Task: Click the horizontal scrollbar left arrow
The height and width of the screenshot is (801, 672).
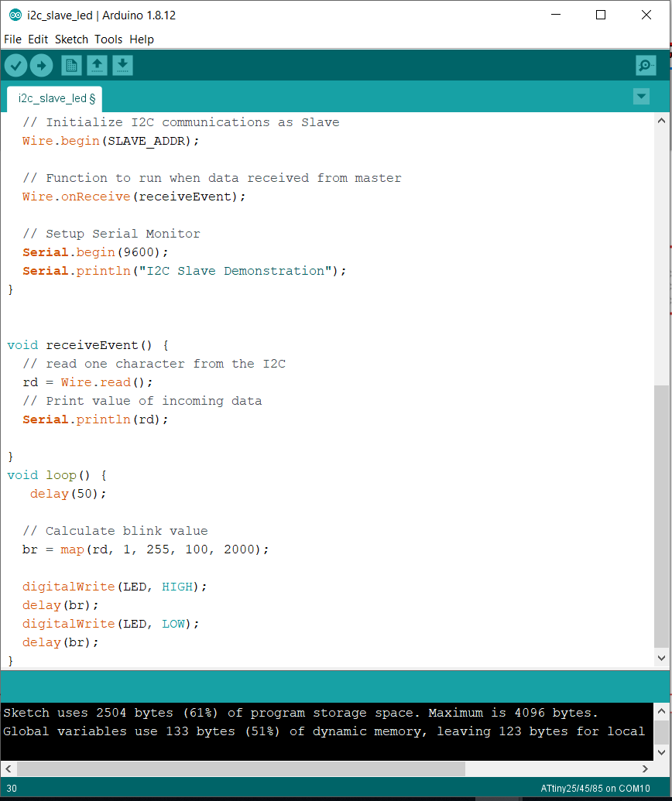Action: (9, 768)
